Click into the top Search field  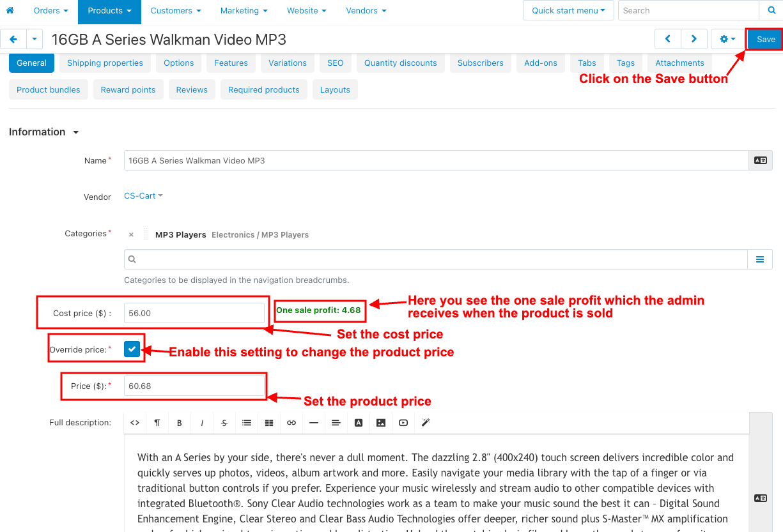coord(688,10)
